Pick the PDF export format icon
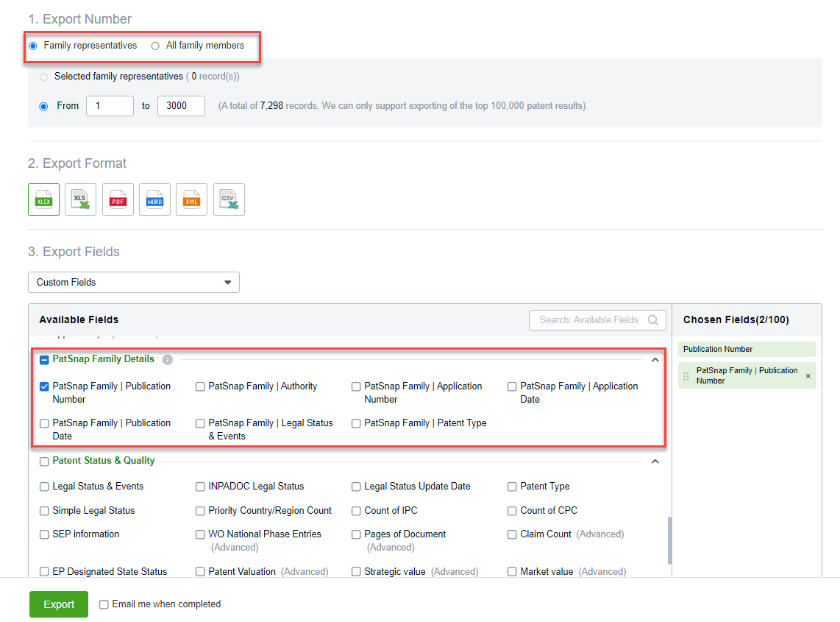Screen dimensions: 840x622 (118, 199)
